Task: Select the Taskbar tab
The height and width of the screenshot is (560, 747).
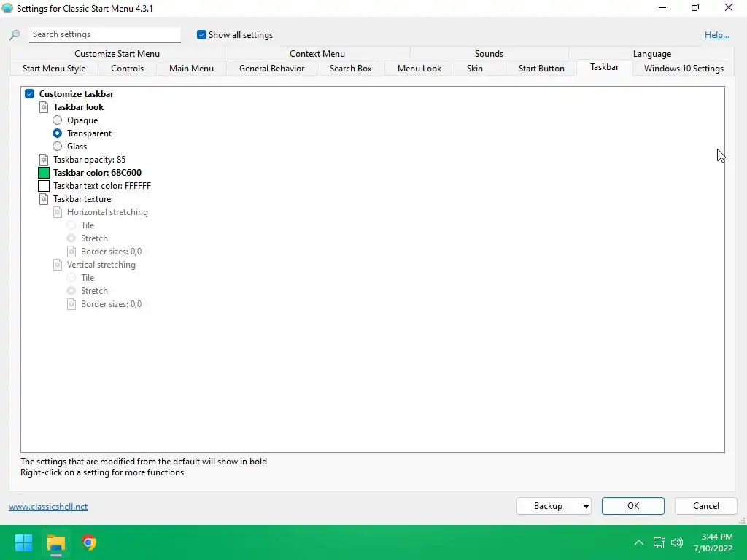Action: click(x=604, y=67)
